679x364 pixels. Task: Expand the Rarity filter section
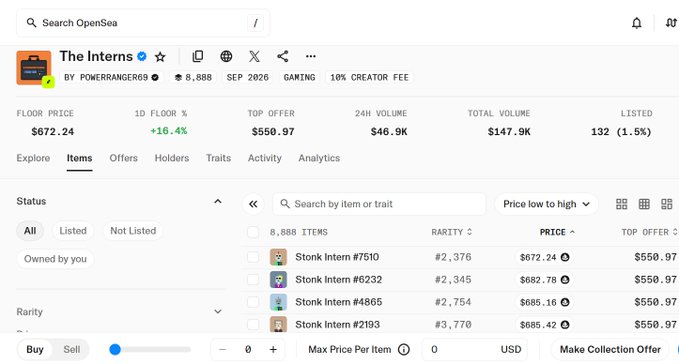218,312
